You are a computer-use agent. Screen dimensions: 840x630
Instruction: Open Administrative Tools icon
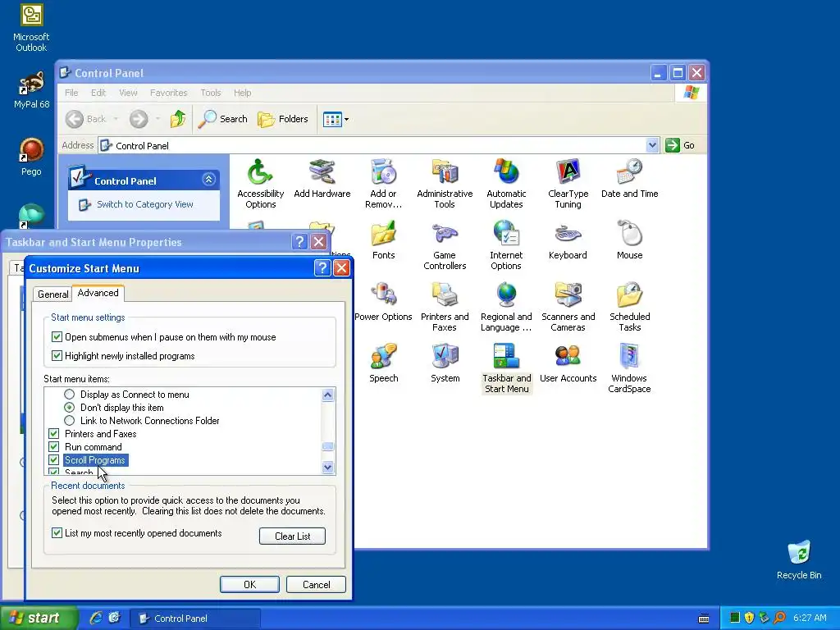[445, 184]
